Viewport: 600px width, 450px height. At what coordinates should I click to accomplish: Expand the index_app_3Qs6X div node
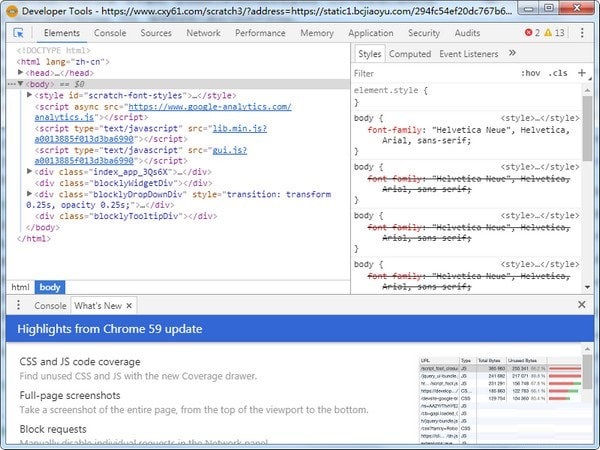30,171
